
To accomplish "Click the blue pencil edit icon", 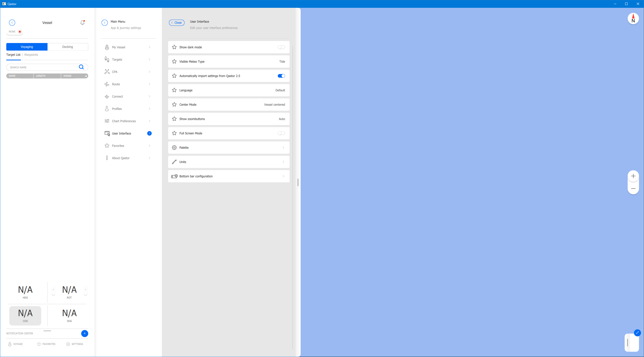I will pyautogui.click(x=637, y=333).
